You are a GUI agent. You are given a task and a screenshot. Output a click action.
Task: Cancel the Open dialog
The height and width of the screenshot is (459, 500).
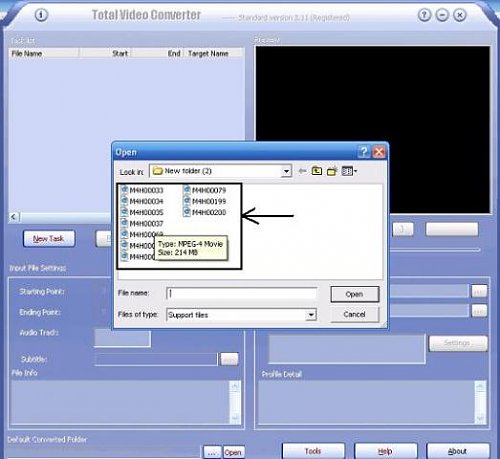click(x=355, y=314)
